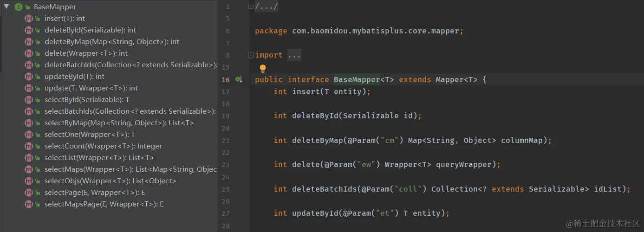Select selectByMap(Map<String, Object>): List<T> entry
Viewport: 644px width, 232px height.
click(119, 123)
